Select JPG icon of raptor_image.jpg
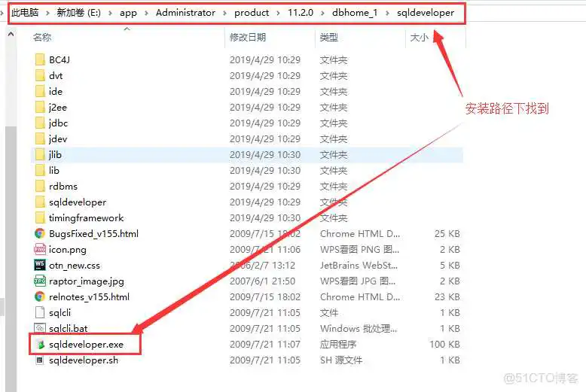This screenshot has height=392, width=586. pos(40,281)
